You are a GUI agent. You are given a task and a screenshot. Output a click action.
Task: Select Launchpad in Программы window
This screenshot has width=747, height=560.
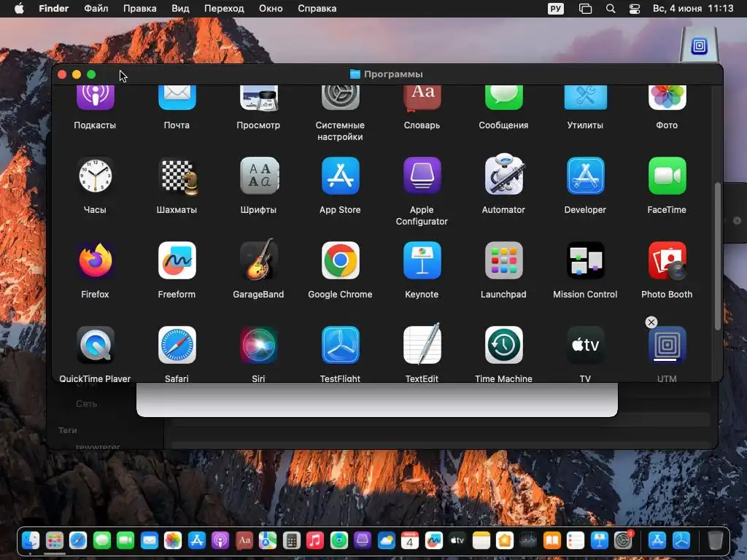[503, 260]
